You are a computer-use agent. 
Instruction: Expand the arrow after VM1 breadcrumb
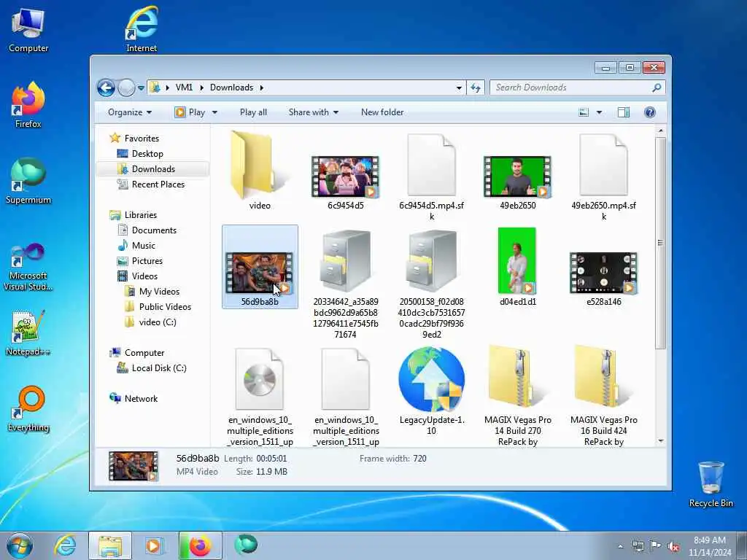[201, 87]
